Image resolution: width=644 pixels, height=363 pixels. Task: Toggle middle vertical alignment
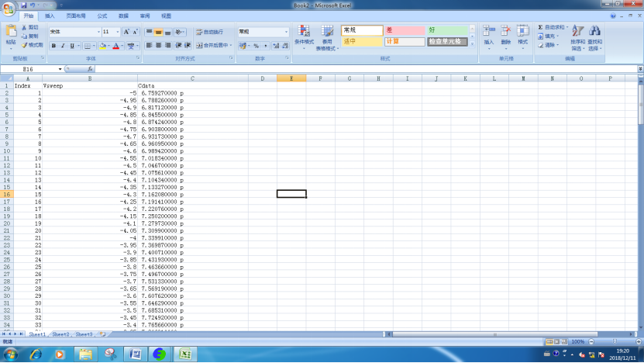pos(159,32)
